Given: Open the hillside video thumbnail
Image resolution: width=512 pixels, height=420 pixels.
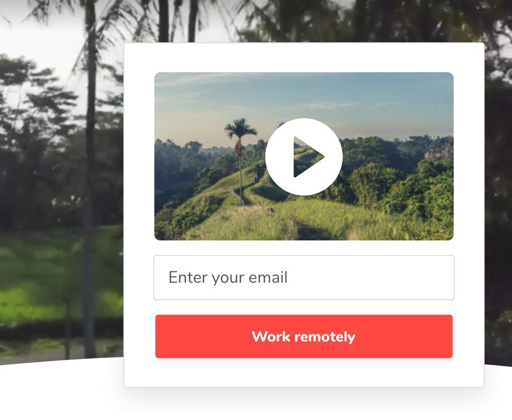Looking at the screenshot, I should tap(303, 156).
